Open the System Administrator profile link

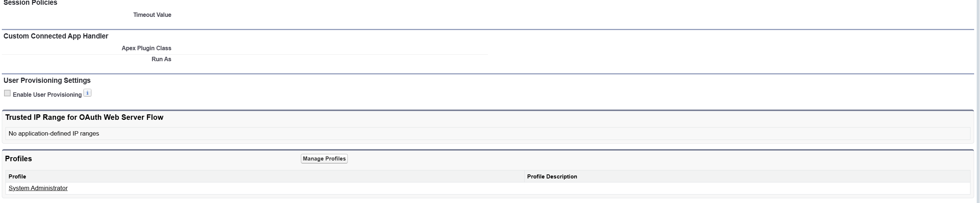(x=38, y=188)
